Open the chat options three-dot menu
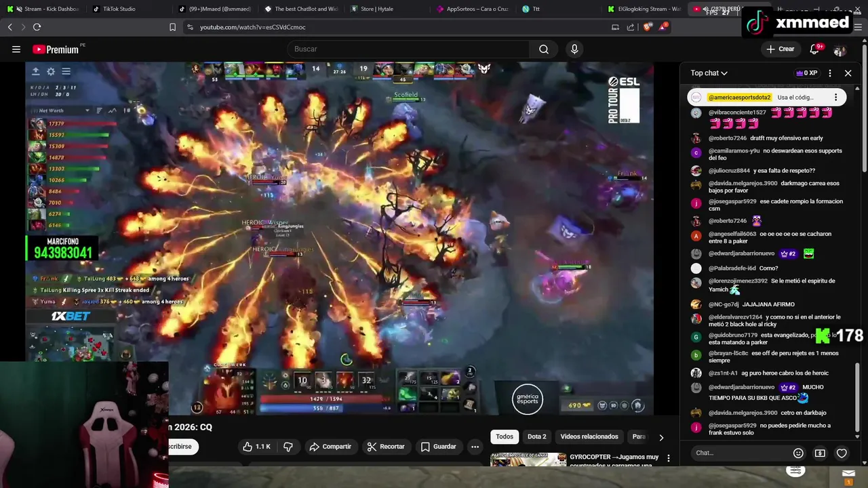 pyautogui.click(x=830, y=73)
